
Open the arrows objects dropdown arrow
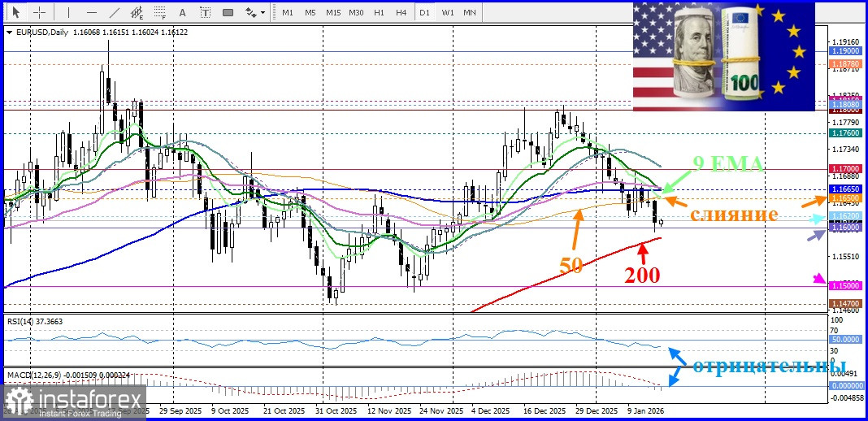(263, 12)
